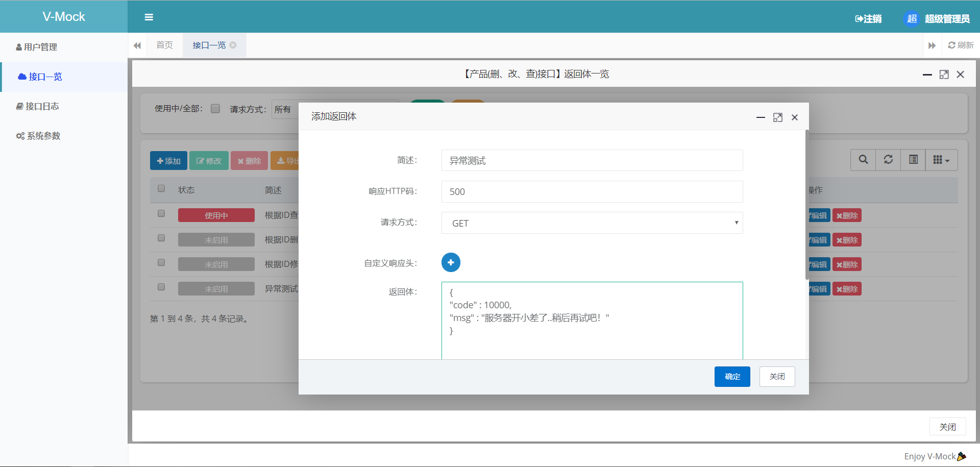
Task: Switch to the 首页 tab
Action: [x=164, y=45]
